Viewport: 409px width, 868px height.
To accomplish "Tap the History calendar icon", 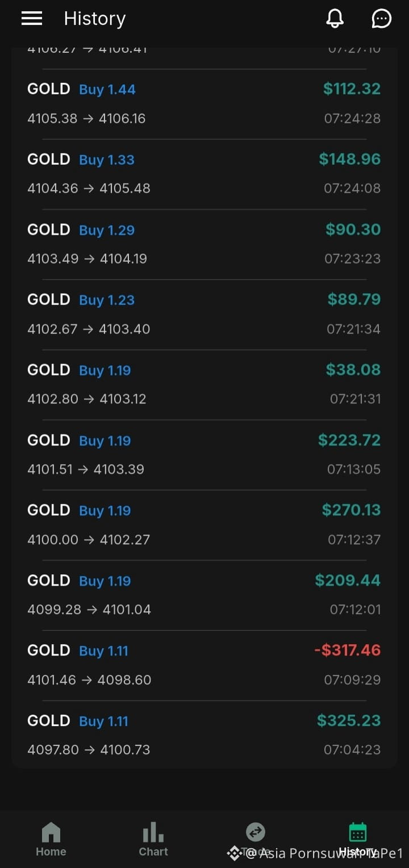I will [x=358, y=833].
